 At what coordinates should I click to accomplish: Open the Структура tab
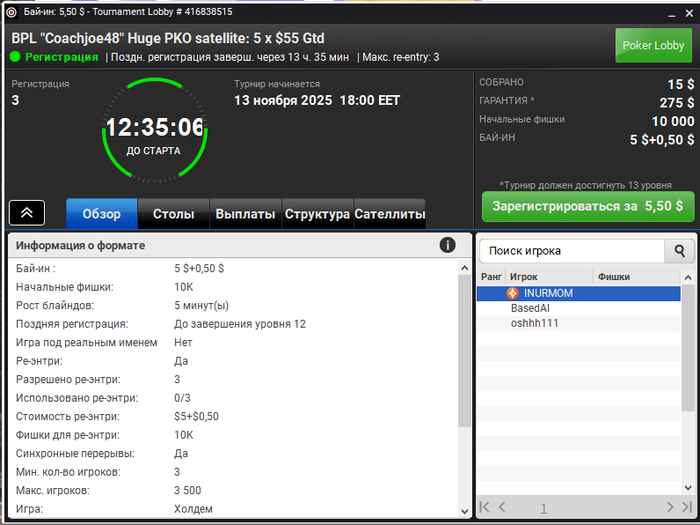317,214
